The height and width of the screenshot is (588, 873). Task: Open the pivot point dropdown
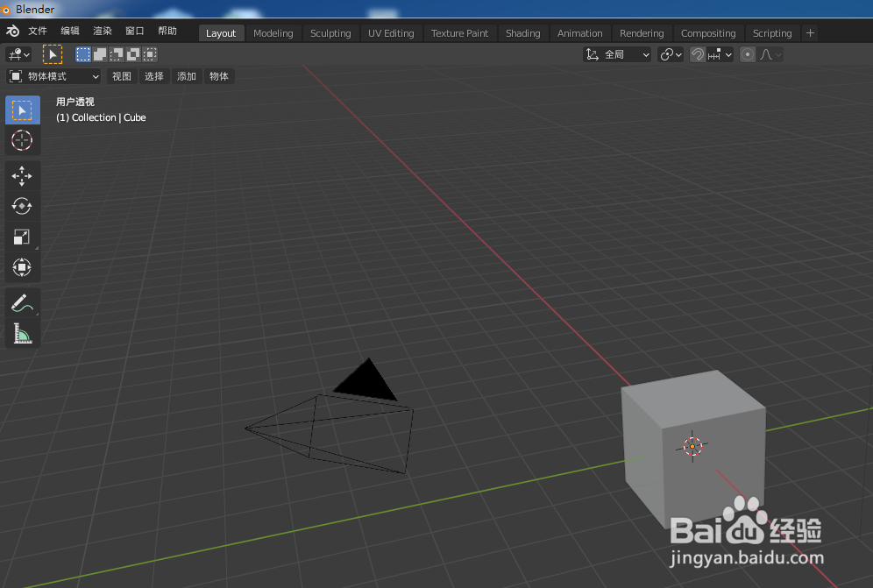[x=671, y=54]
